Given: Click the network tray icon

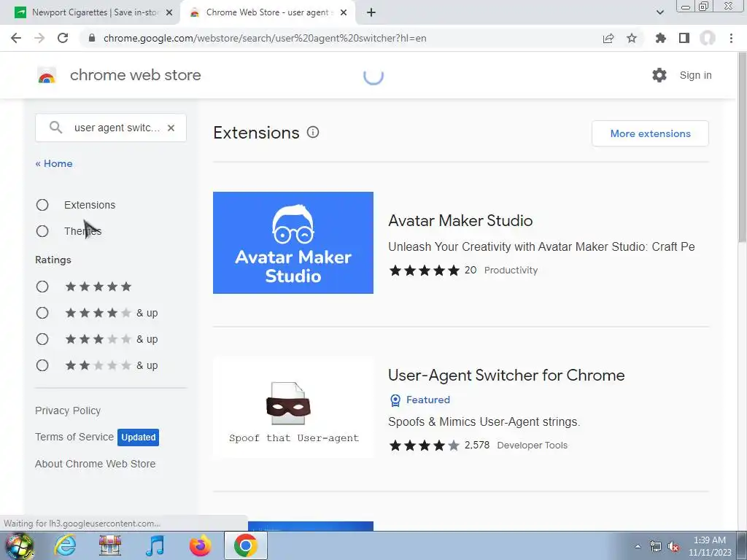Looking at the screenshot, I should click(656, 546).
